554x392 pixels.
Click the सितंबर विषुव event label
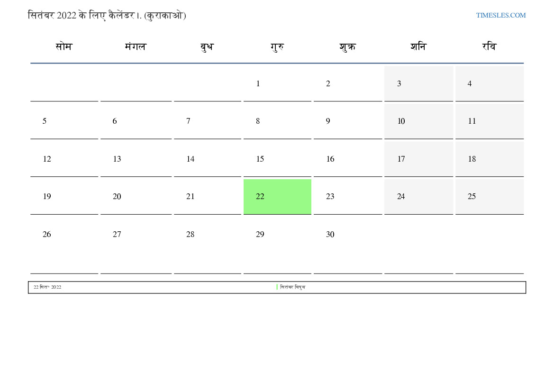(292, 287)
